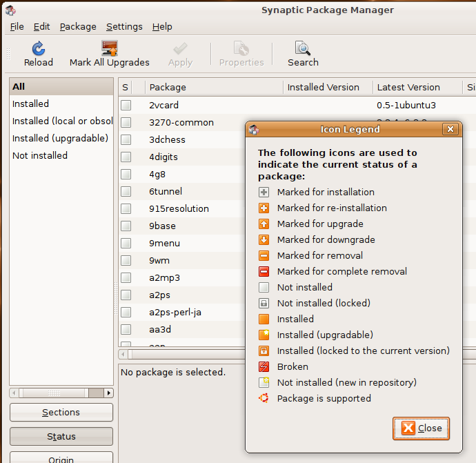
Task: Click right arrow of filter list scrollbar
Action: (x=109, y=393)
